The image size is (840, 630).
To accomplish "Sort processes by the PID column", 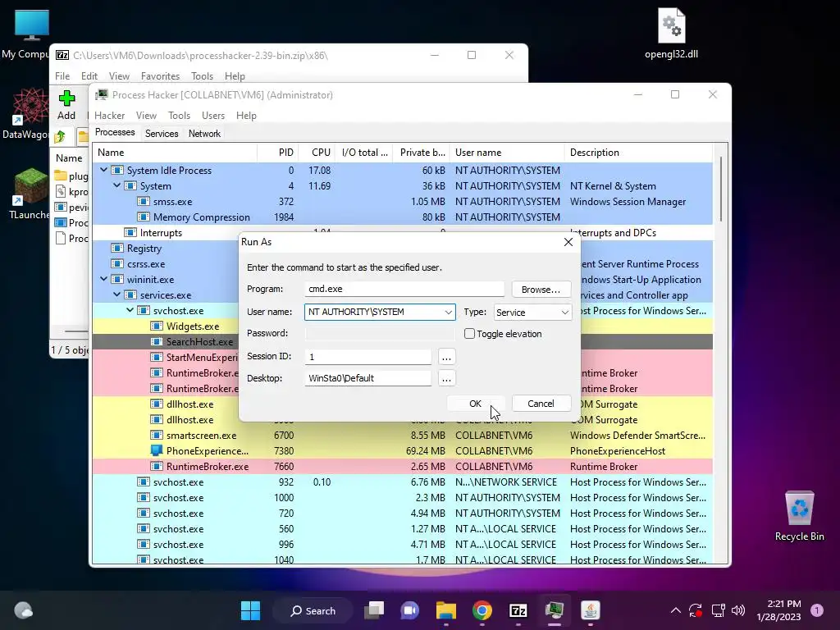I will pos(277,153).
